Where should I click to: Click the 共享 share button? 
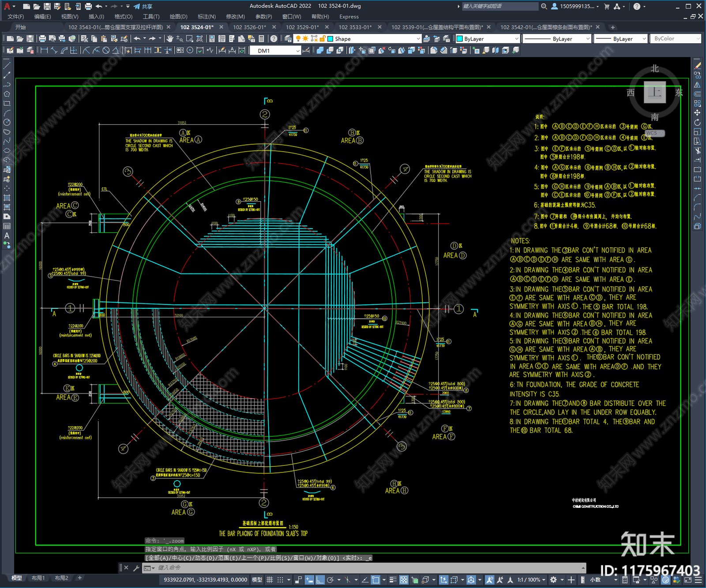143,6
